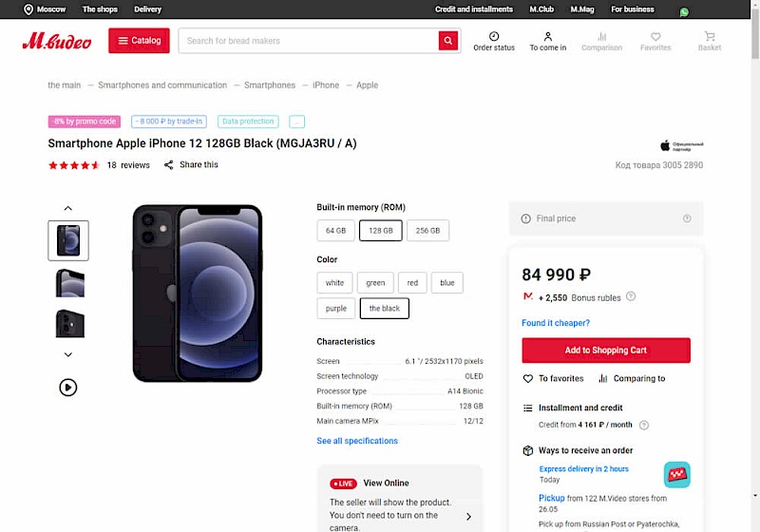Click the search for bread makers field
Screen dimensions: 760x532
(x=309, y=41)
